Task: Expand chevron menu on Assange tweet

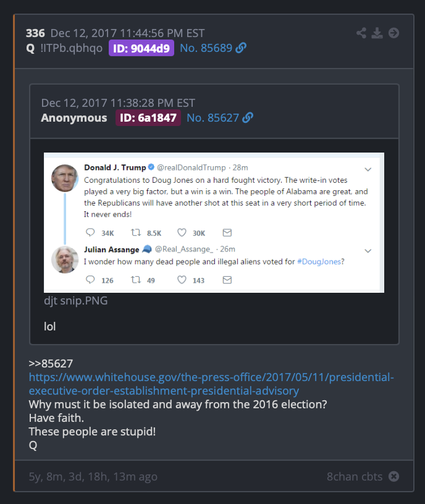Action: tap(368, 251)
